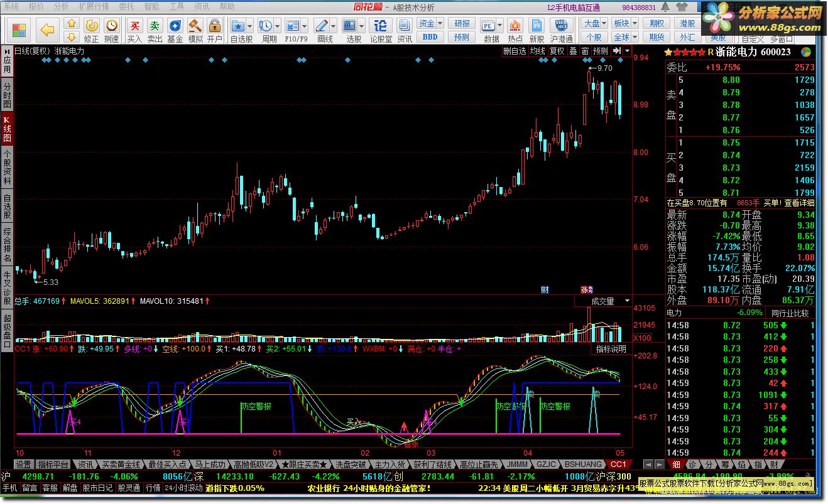Expand the dropdown arrow beside 周期
This screenshot has height=504, width=828.
[278, 26]
